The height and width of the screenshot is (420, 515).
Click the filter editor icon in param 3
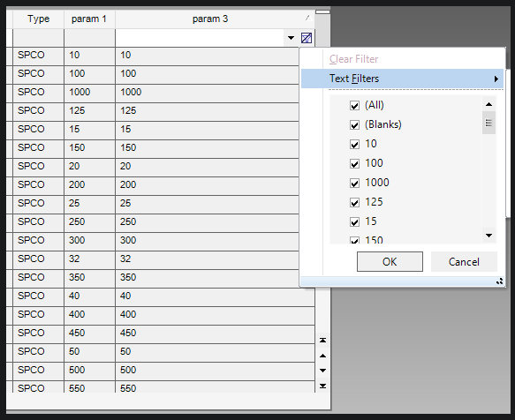[307, 38]
